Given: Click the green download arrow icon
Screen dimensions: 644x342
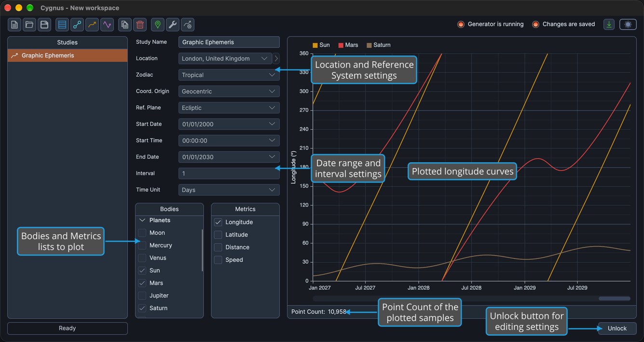Looking at the screenshot, I should (609, 24).
